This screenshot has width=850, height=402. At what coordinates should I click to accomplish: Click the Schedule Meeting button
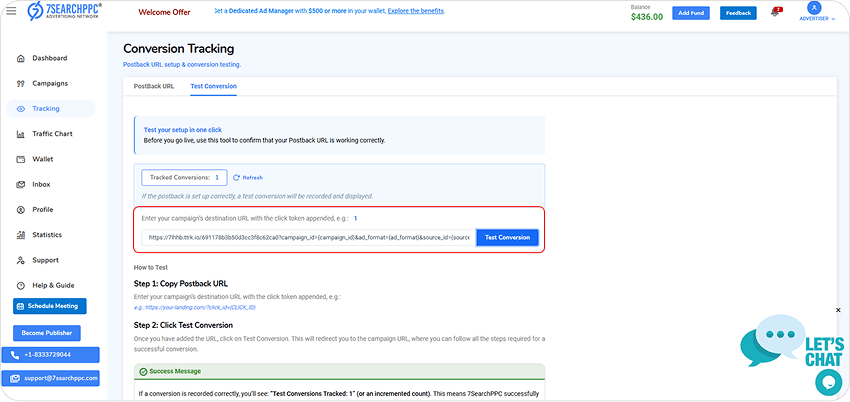tap(50, 307)
